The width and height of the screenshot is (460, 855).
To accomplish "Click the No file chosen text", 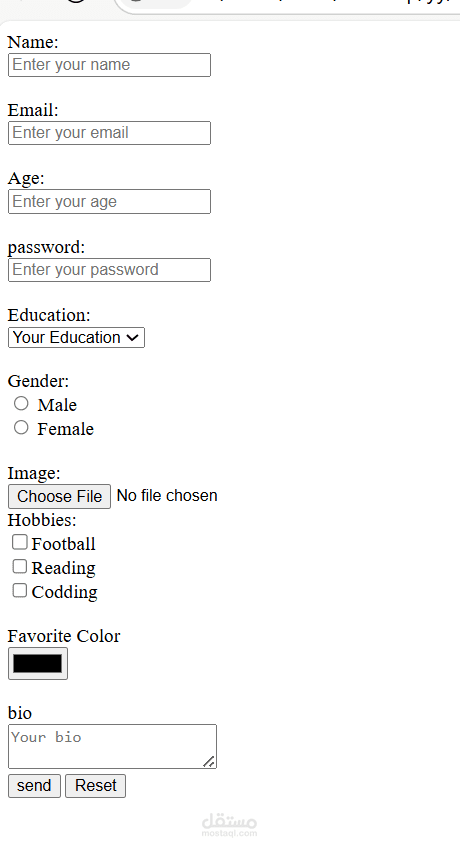I will (167, 496).
